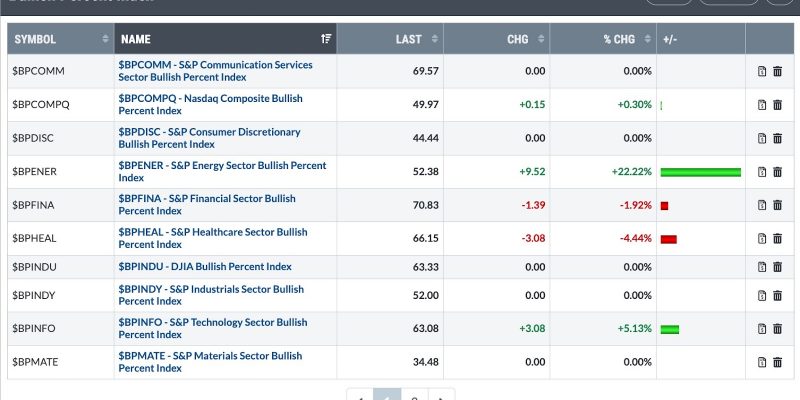This screenshot has width=800, height=400.
Task: Click the 70.83 last value
Action: pyautogui.click(x=426, y=205)
